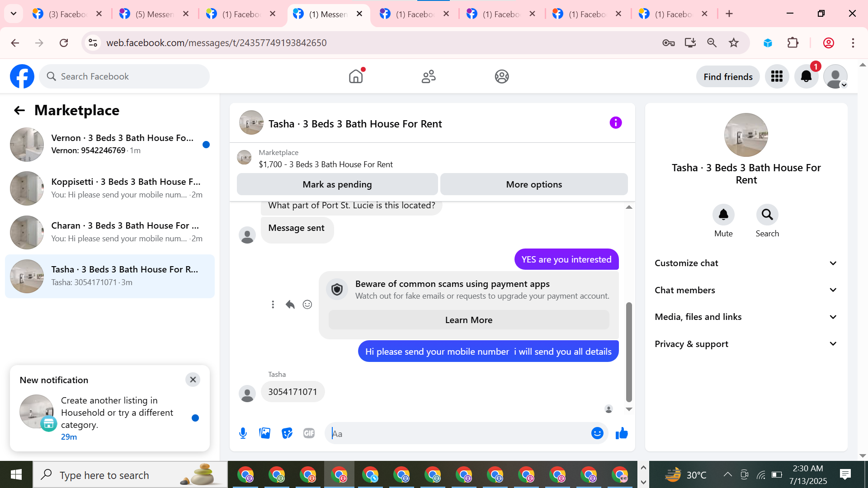Open the emoji picker in message box

click(x=597, y=433)
